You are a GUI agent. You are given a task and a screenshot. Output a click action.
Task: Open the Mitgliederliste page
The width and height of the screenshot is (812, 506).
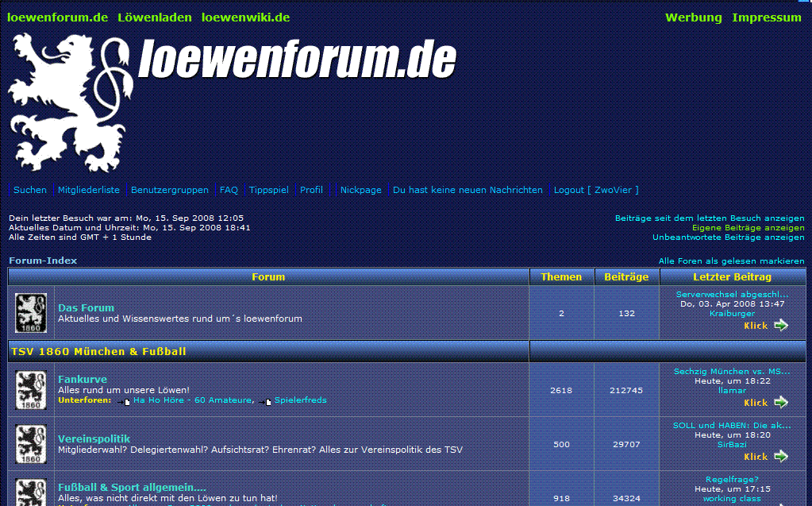89,190
